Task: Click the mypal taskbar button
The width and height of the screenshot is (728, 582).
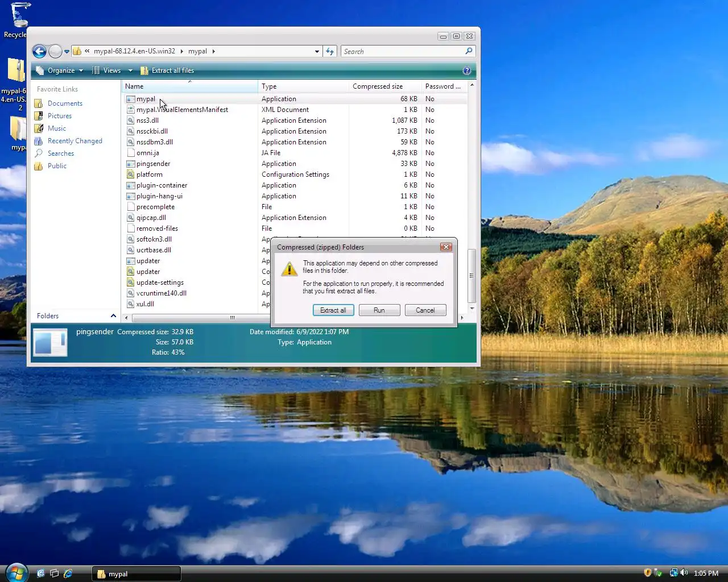Action: [x=136, y=574]
